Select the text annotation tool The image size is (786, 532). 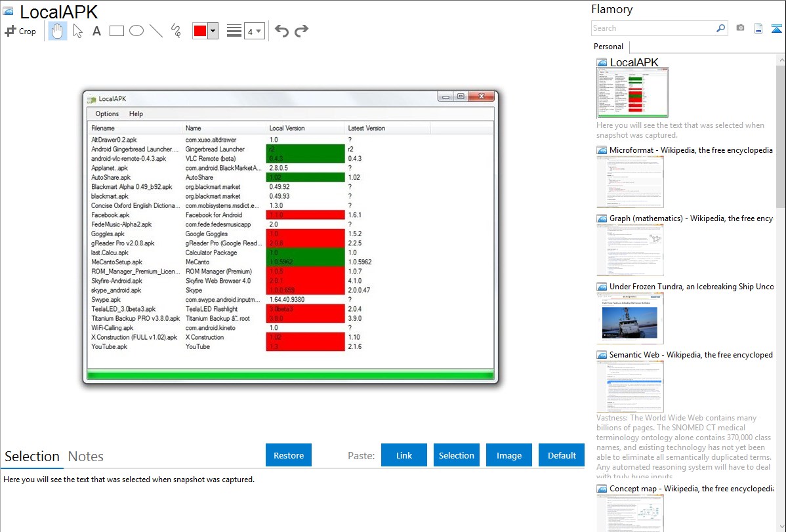[96, 31]
